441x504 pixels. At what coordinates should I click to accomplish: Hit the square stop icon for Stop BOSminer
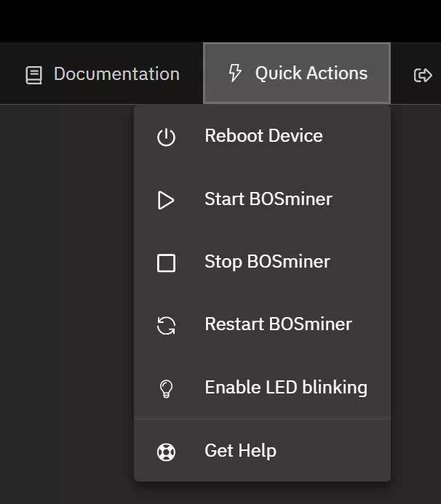(166, 263)
